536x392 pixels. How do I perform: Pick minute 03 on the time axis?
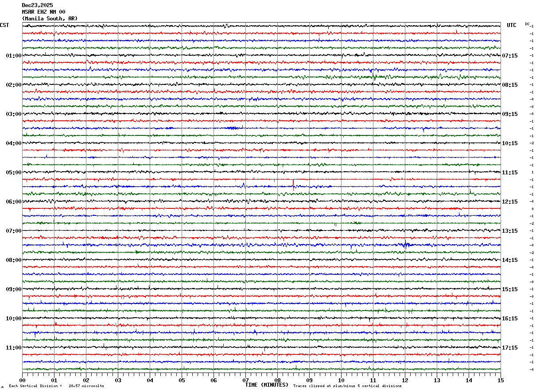coord(118,380)
